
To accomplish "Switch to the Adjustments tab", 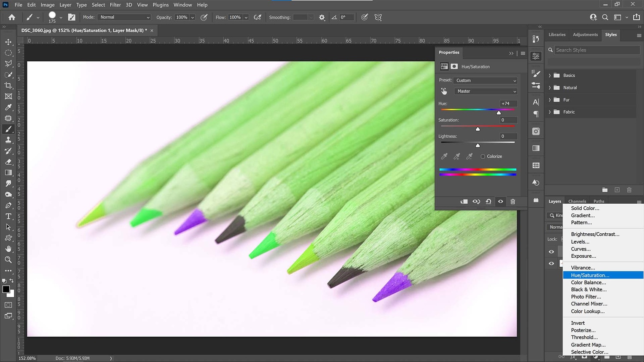I will pyautogui.click(x=585, y=35).
